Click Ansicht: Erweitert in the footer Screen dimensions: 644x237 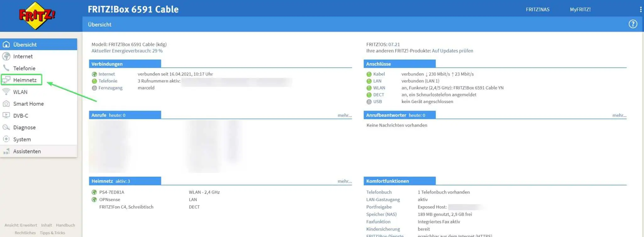point(21,225)
